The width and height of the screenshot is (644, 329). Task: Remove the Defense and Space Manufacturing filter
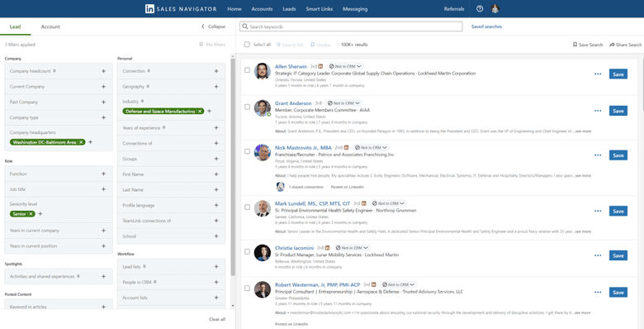pos(200,111)
